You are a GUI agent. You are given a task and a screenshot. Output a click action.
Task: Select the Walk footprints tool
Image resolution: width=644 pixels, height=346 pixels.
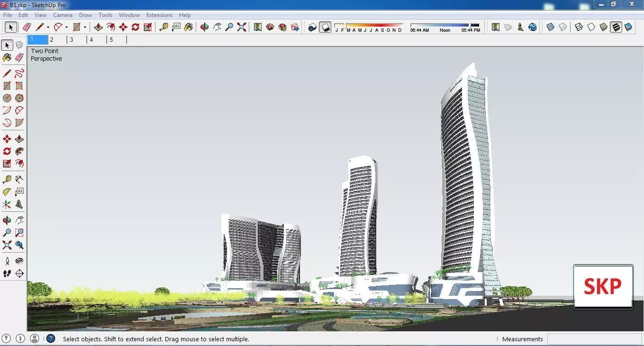[x=7, y=273]
